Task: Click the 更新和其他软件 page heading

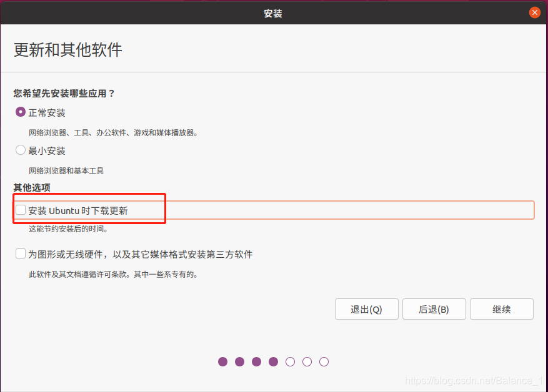Action: [x=68, y=50]
